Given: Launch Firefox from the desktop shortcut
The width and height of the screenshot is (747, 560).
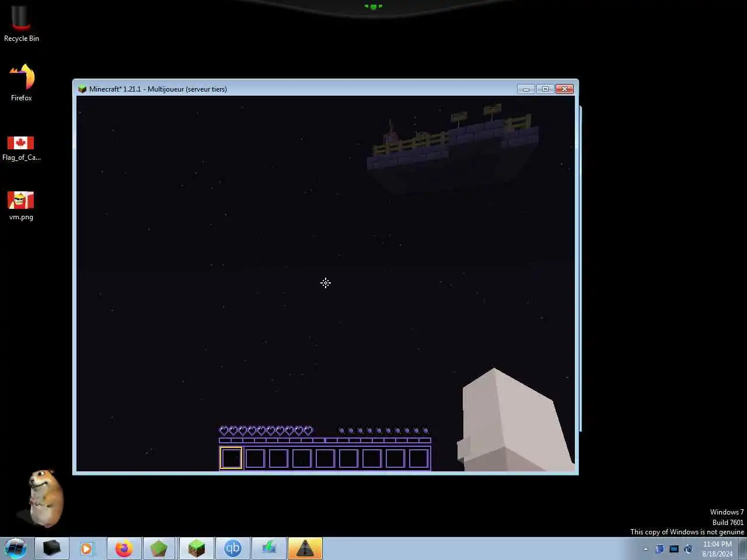Looking at the screenshot, I should [x=21, y=82].
